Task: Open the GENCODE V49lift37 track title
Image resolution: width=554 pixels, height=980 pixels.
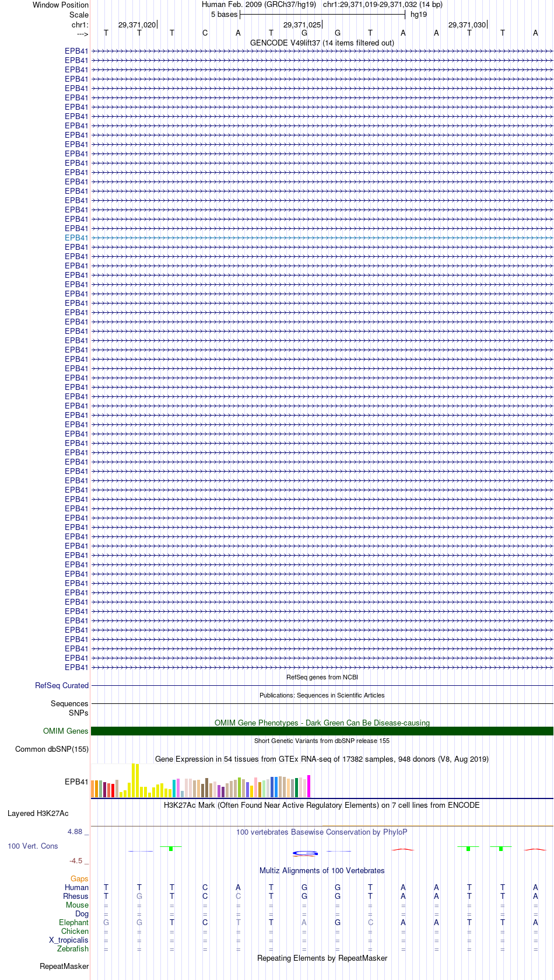Action: tap(322, 43)
